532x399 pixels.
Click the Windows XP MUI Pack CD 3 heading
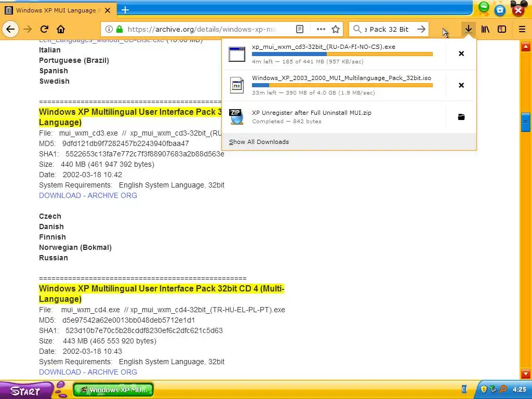pyautogui.click(x=130, y=117)
